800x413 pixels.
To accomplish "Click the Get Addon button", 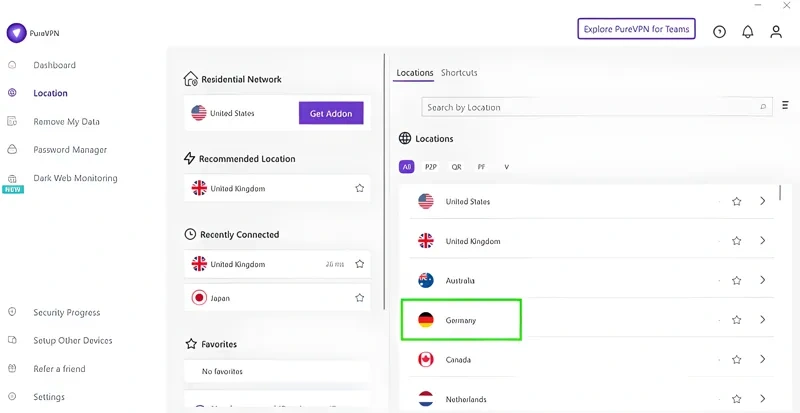I will 331,113.
